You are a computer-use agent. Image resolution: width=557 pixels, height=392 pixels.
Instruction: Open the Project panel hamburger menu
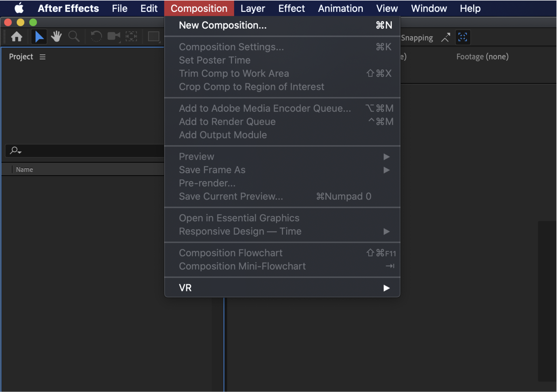click(x=42, y=57)
